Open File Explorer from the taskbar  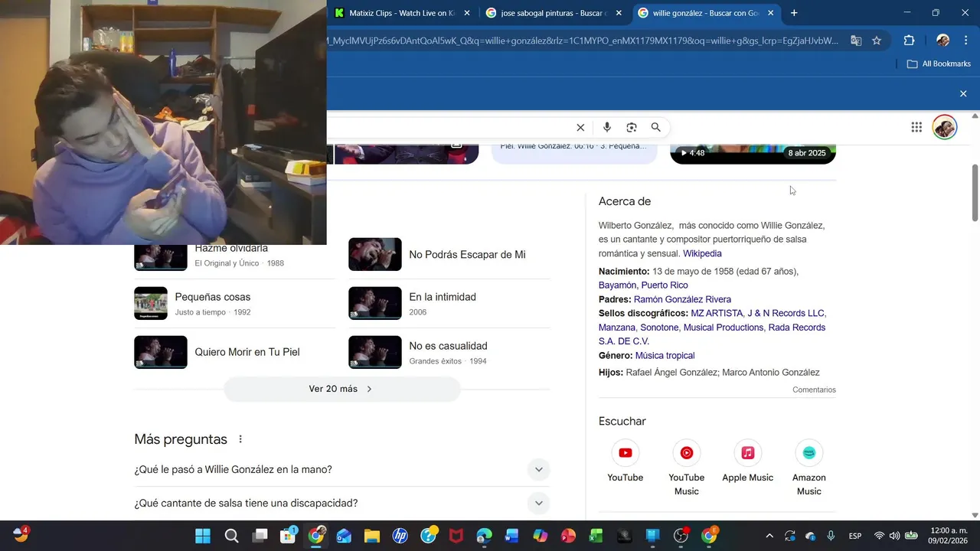pyautogui.click(x=371, y=536)
